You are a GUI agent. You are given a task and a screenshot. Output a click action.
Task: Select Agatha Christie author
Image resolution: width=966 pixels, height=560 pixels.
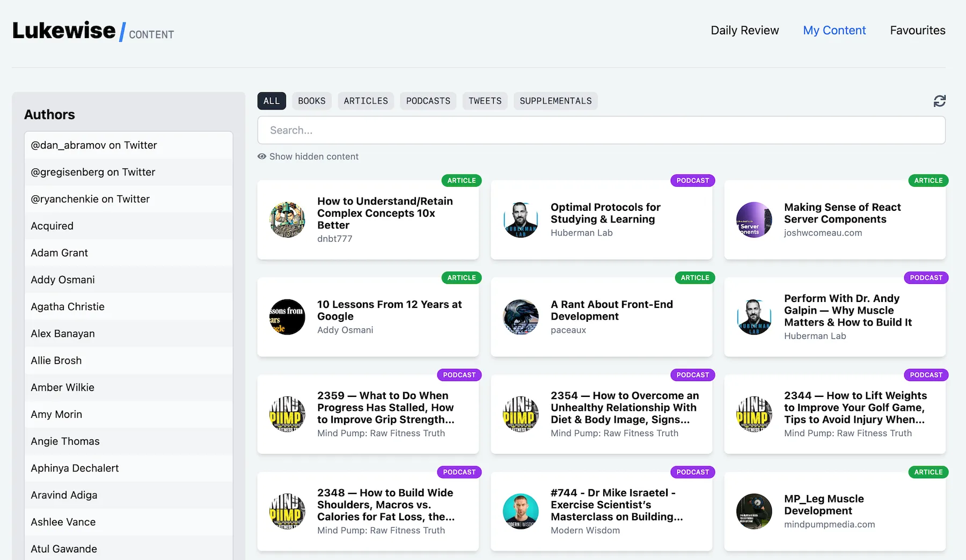[x=128, y=307]
